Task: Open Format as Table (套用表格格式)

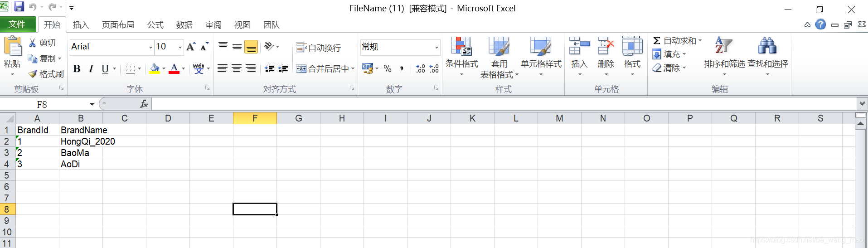Action: (x=499, y=57)
